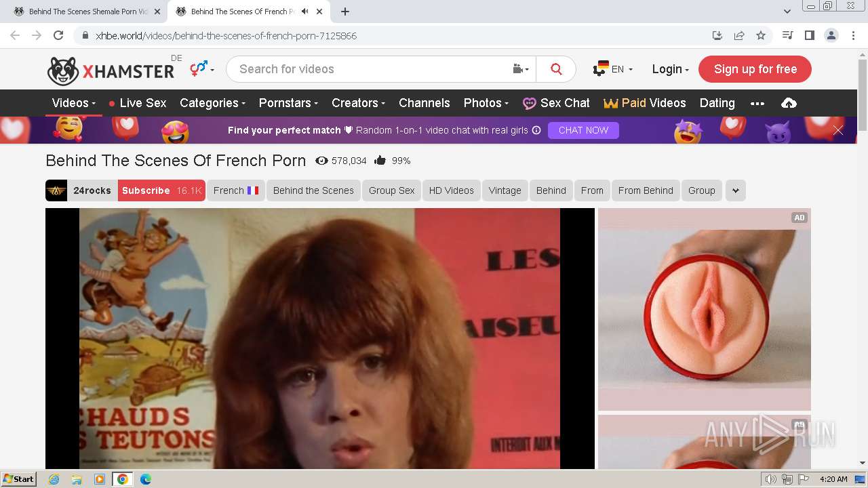Click the xHamster logo
Viewport: 868px width, 488px height.
click(111, 70)
